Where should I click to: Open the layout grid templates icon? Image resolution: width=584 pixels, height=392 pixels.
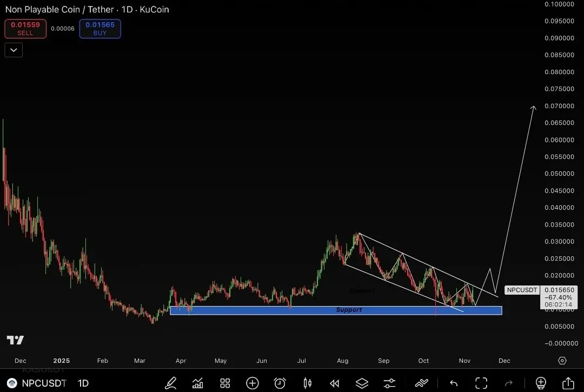point(225,383)
